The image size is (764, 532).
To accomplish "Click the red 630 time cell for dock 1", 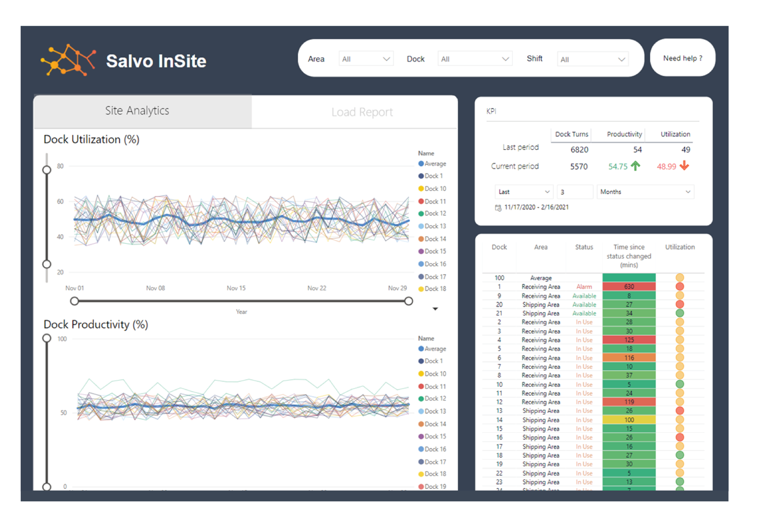I will pyautogui.click(x=629, y=287).
